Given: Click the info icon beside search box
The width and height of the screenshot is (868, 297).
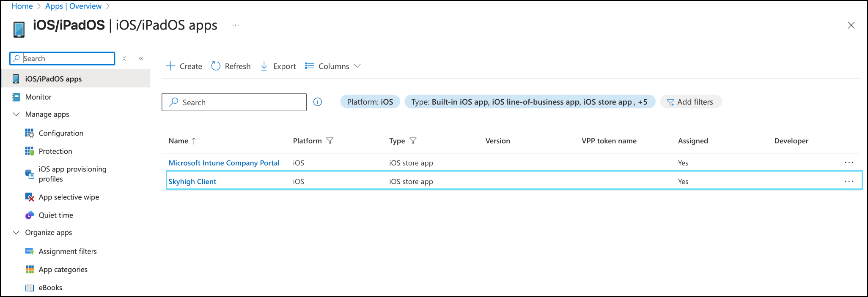Looking at the screenshot, I should pyautogui.click(x=318, y=102).
